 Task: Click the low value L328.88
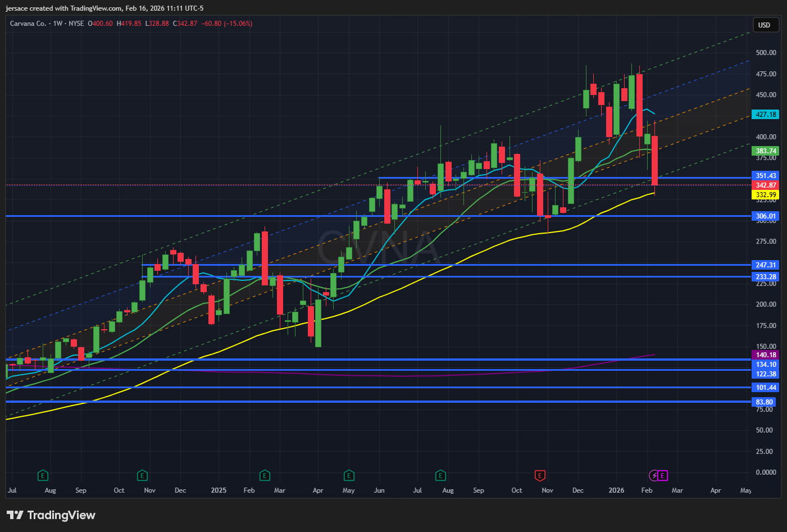pyautogui.click(x=157, y=24)
